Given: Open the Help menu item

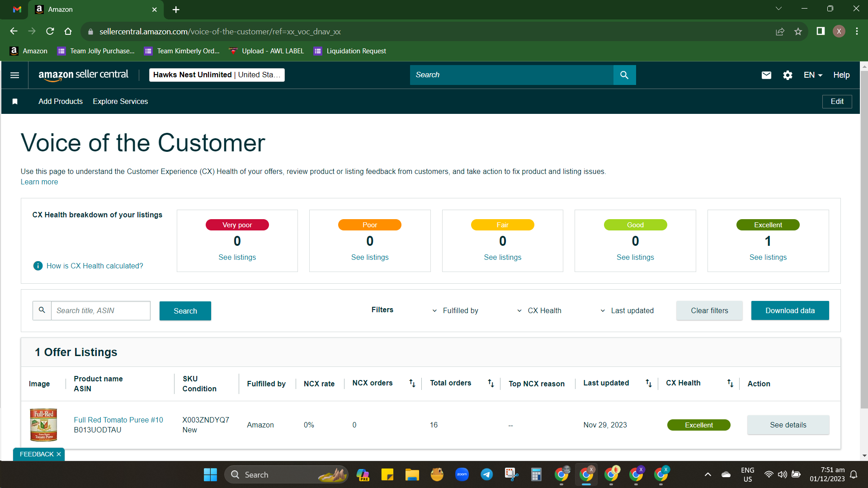Looking at the screenshot, I should (x=841, y=75).
